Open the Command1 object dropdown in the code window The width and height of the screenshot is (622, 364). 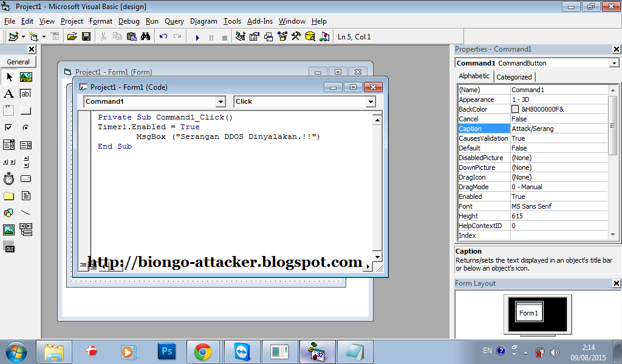(221, 102)
